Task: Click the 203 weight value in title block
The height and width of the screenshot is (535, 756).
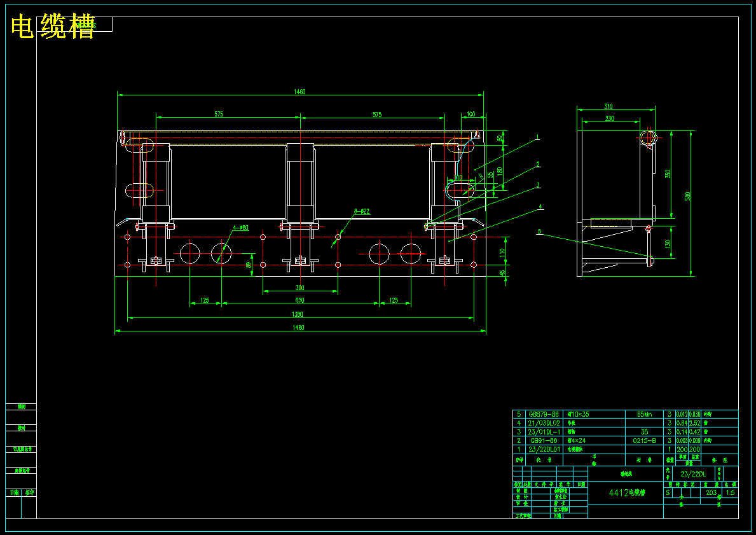Action: 711,492
